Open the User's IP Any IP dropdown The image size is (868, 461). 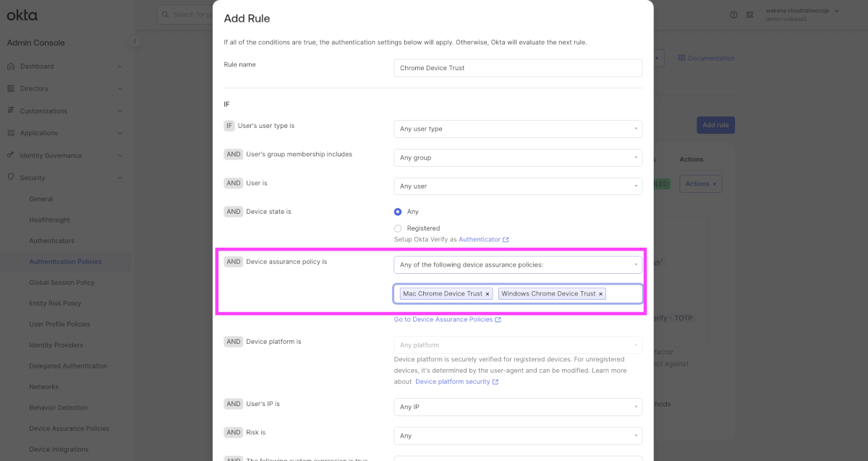518,407
